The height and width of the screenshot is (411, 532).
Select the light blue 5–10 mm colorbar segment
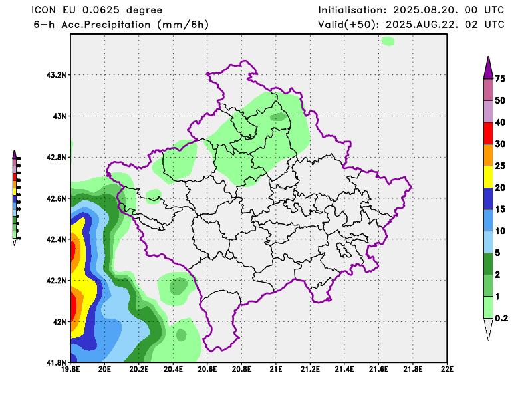tap(488, 242)
